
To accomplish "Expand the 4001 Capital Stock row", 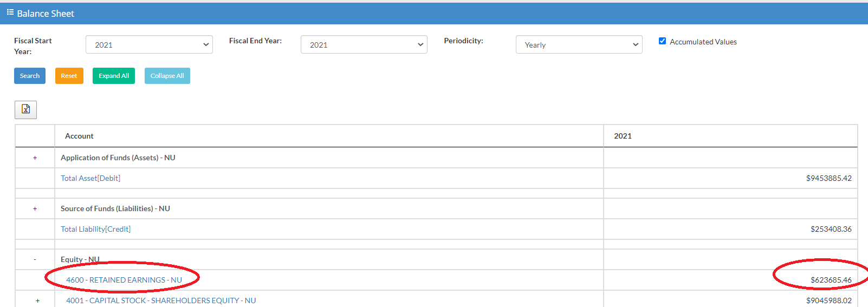I will pyautogui.click(x=37, y=301).
